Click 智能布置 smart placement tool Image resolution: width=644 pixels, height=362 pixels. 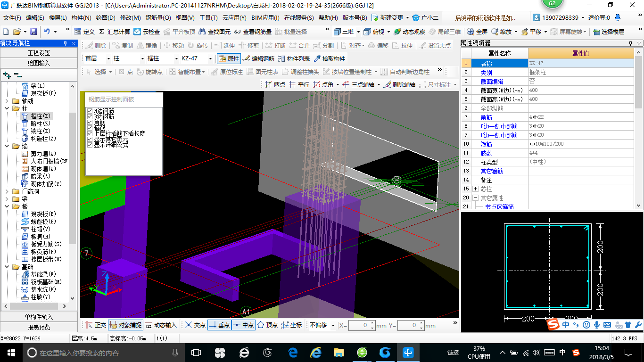(x=186, y=72)
